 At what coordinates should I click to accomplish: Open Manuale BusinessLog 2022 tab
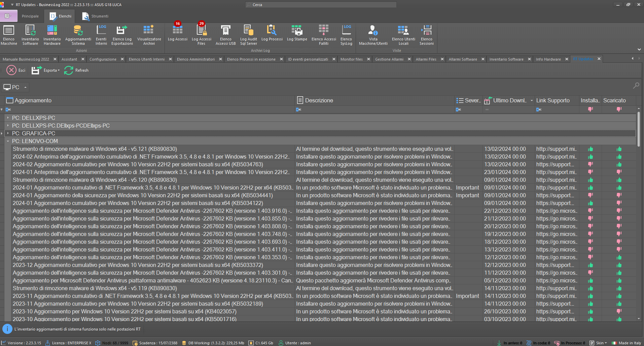(26, 59)
